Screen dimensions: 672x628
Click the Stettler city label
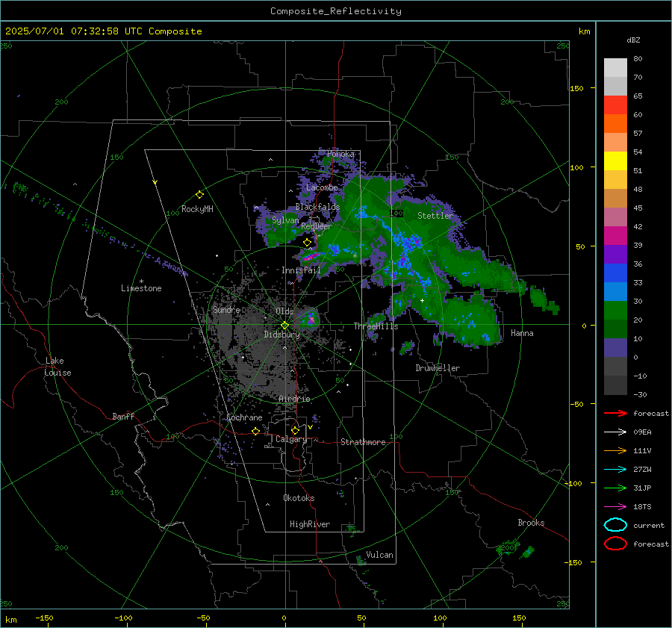click(435, 216)
